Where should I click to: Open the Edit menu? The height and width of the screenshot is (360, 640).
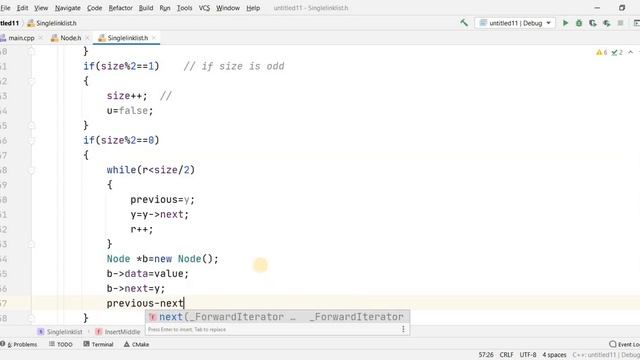click(x=22, y=8)
